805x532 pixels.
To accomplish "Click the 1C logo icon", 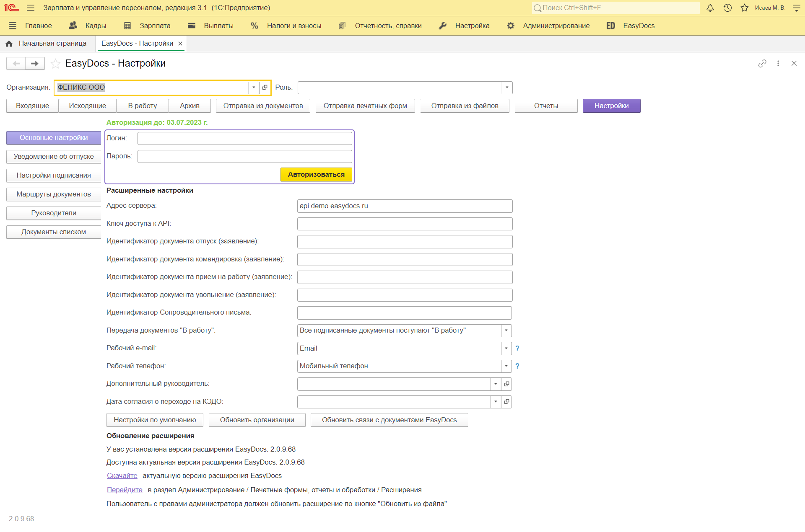I will click(11, 8).
